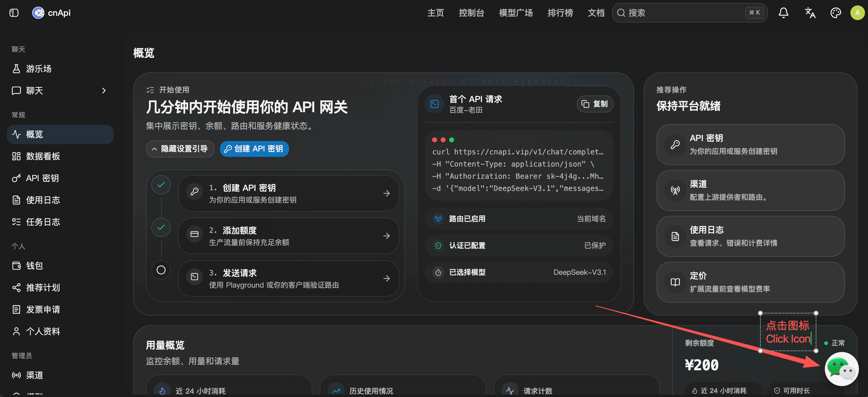
Task: Open 控制台 in top navigation
Action: (471, 13)
